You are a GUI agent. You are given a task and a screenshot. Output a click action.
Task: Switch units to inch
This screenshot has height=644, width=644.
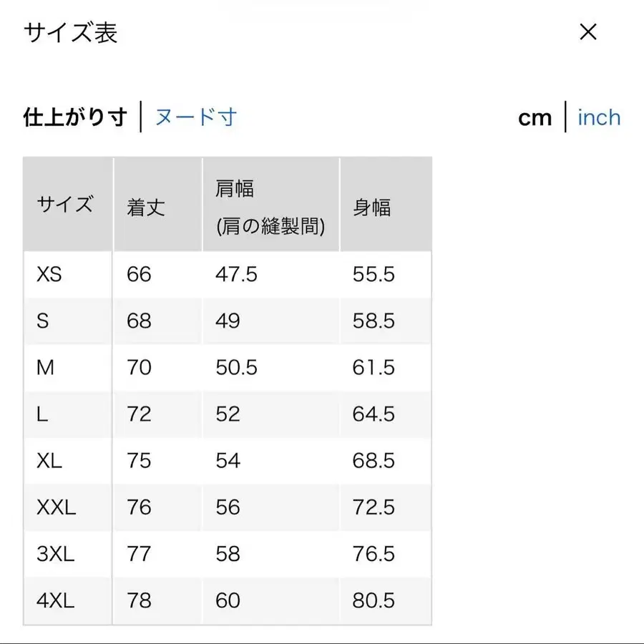(x=599, y=117)
